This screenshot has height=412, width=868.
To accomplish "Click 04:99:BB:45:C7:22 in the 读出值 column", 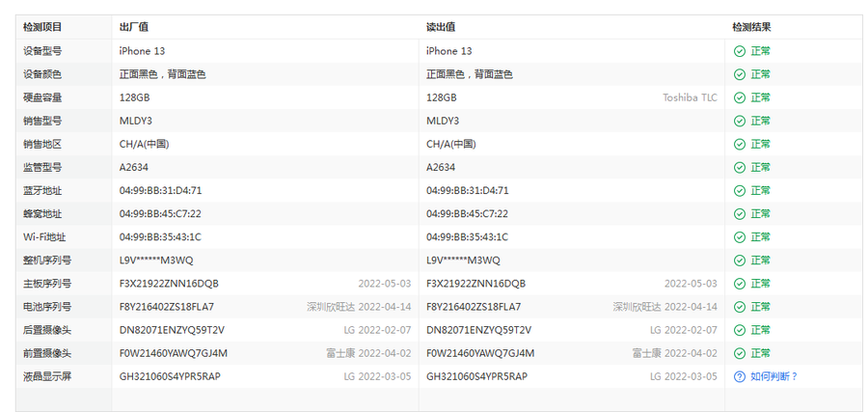I will [467, 214].
